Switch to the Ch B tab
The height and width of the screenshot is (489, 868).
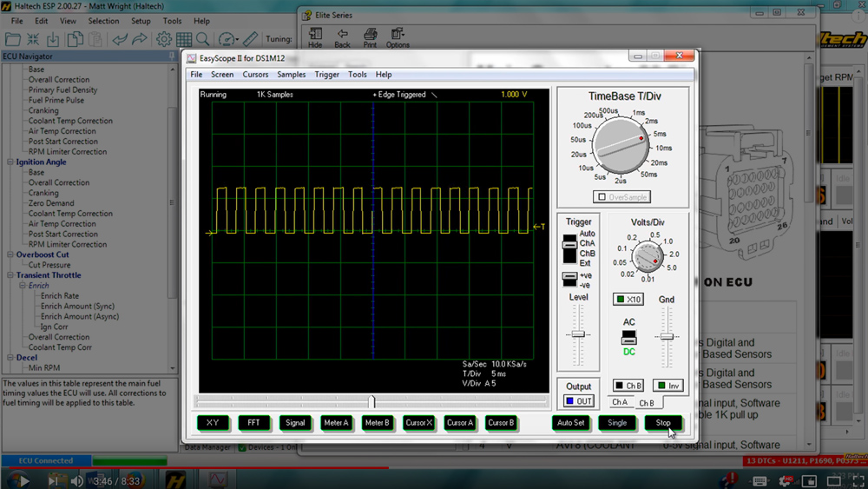click(647, 403)
